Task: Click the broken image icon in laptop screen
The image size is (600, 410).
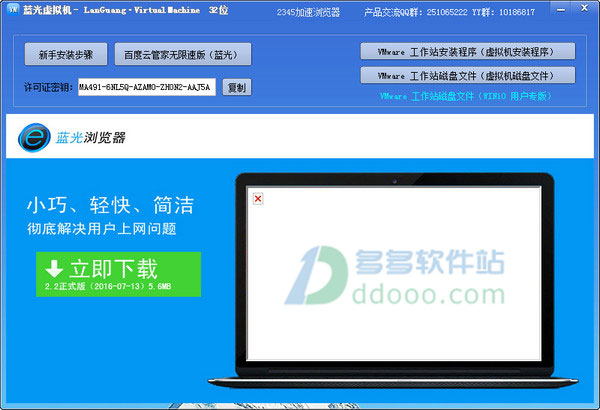Action: [x=258, y=199]
